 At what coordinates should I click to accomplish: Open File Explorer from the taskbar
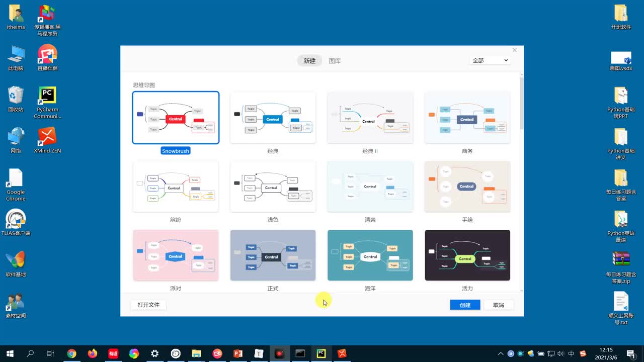click(x=196, y=353)
